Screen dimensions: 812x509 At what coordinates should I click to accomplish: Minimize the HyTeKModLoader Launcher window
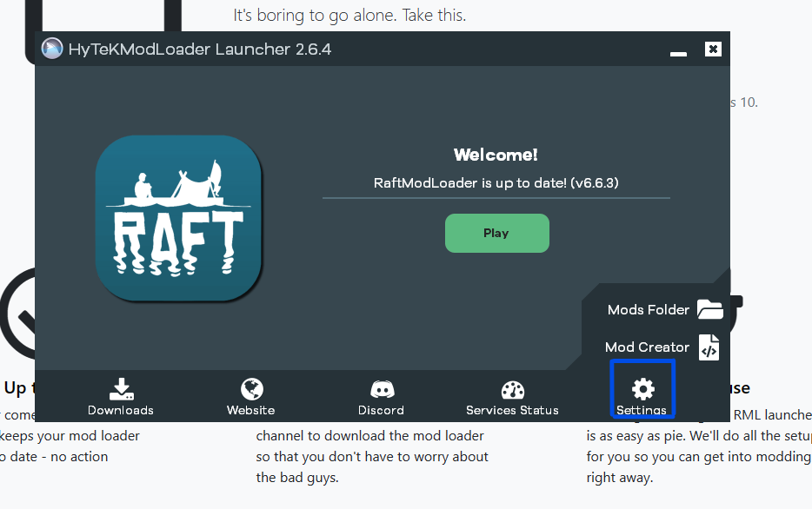pyautogui.click(x=678, y=54)
